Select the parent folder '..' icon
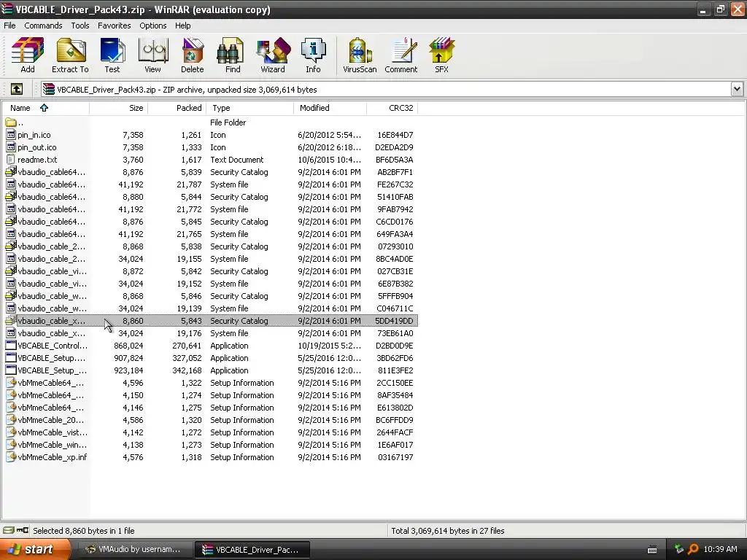 point(11,122)
